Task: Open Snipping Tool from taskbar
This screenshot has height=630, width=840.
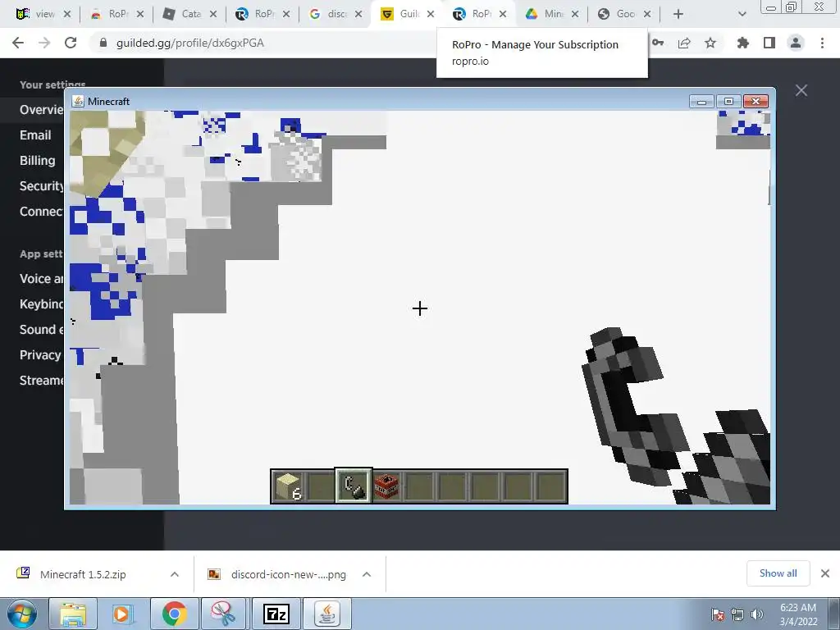Action: (x=223, y=614)
